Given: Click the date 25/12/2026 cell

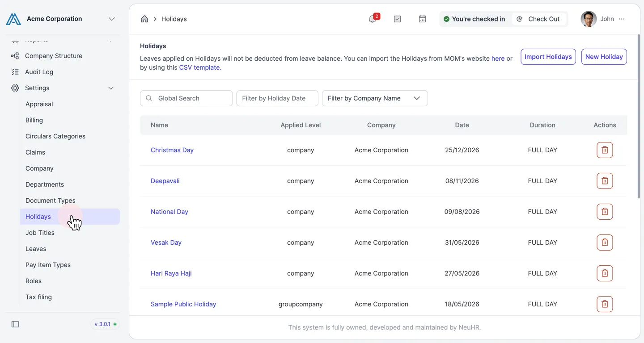Looking at the screenshot, I should [x=462, y=150].
